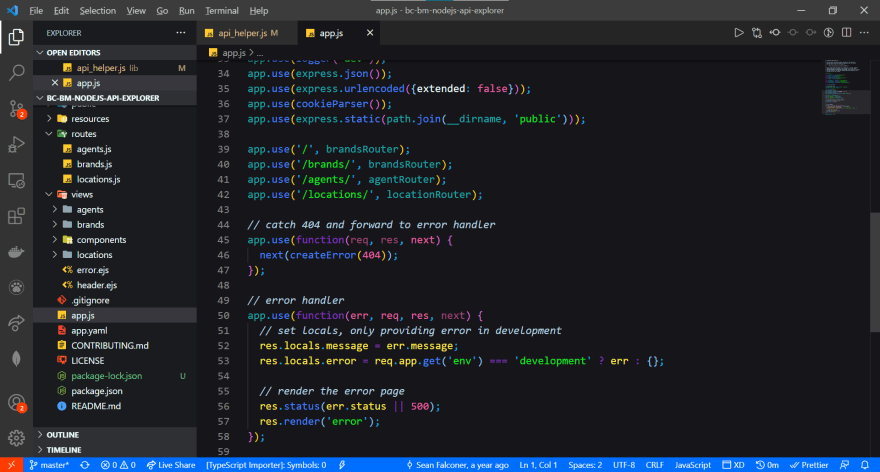Open the Explorer view in activity bar
This screenshot has height=472, width=880.
[x=16, y=37]
